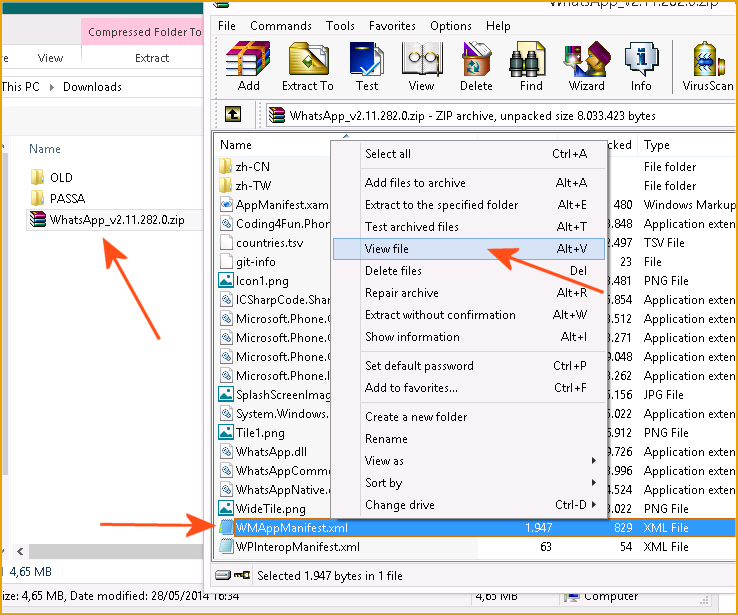
Task: Click the OLD folder icon in Explorer
Action: point(37,177)
